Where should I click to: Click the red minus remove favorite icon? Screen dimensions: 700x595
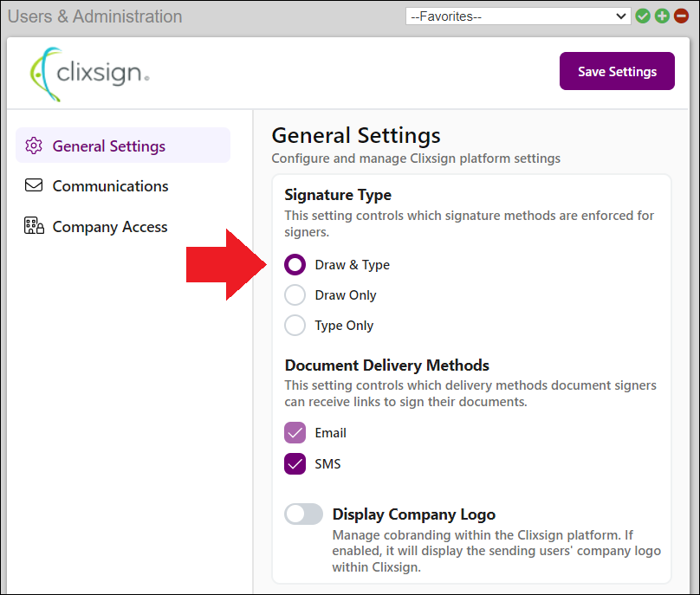click(x=681, y=16)
